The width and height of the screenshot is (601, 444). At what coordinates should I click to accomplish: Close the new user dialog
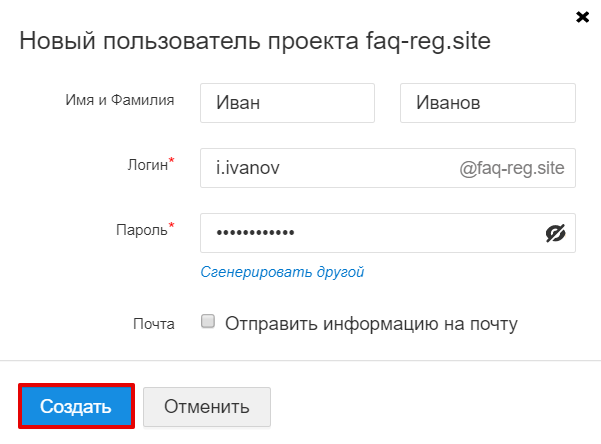(x=581, y=17)
